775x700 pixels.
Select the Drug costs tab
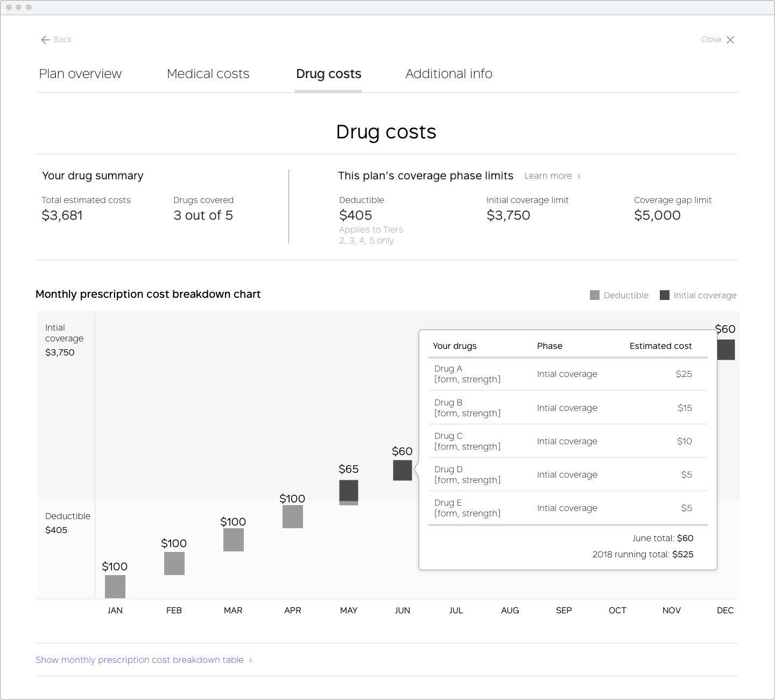click(328, 74)
